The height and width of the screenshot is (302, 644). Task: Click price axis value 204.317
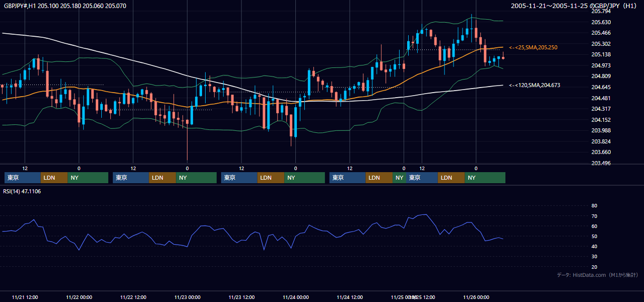(x=601, y=109)
